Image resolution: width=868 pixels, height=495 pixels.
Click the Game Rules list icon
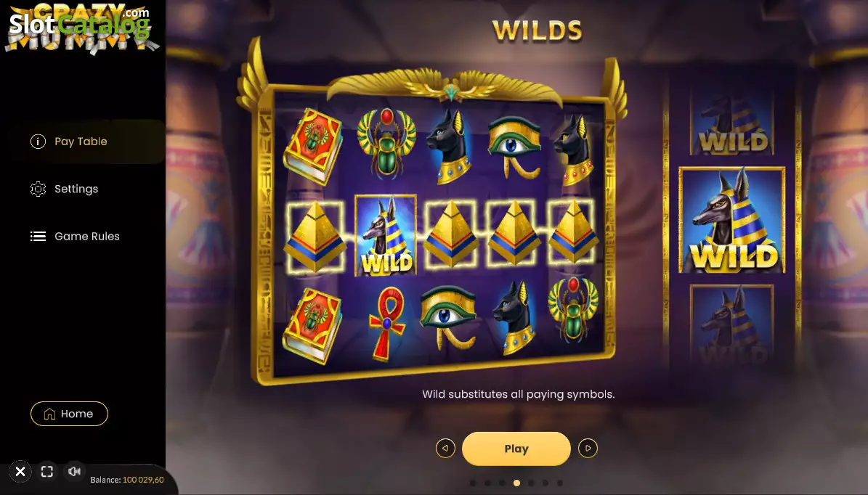(38, 236)
